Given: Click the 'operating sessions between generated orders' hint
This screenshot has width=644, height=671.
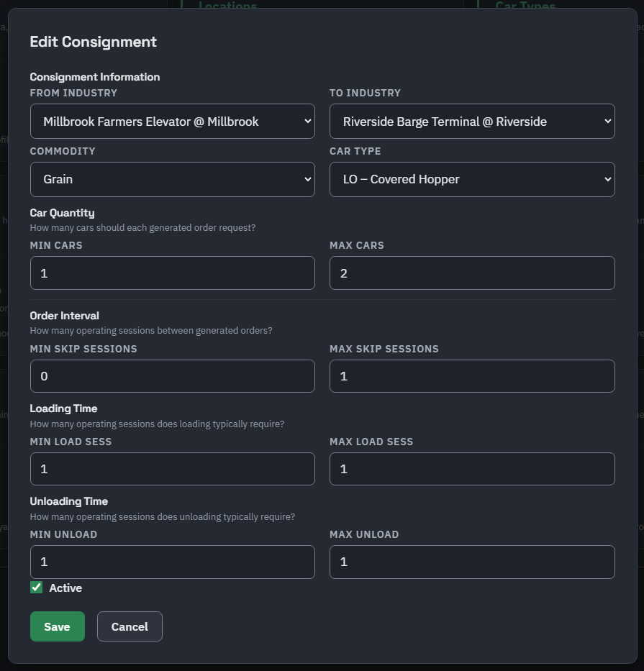Looking at the screenshot, I should [x=150, y=330].
